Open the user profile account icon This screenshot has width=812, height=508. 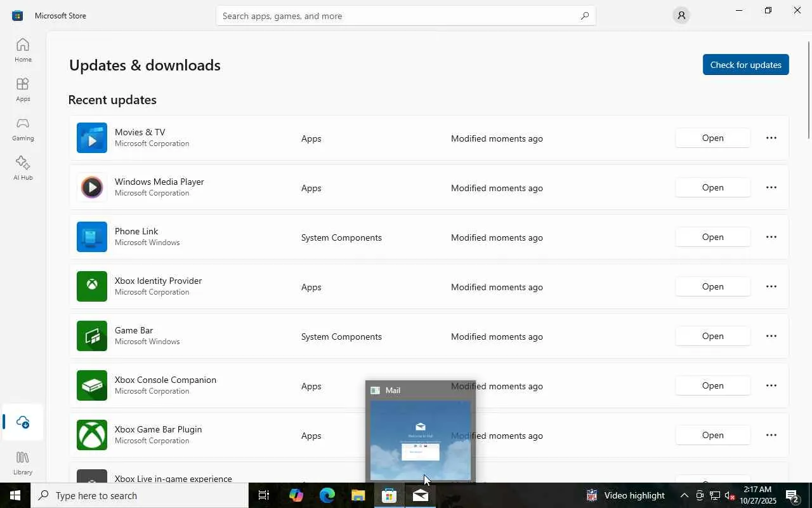pos(681,16)
